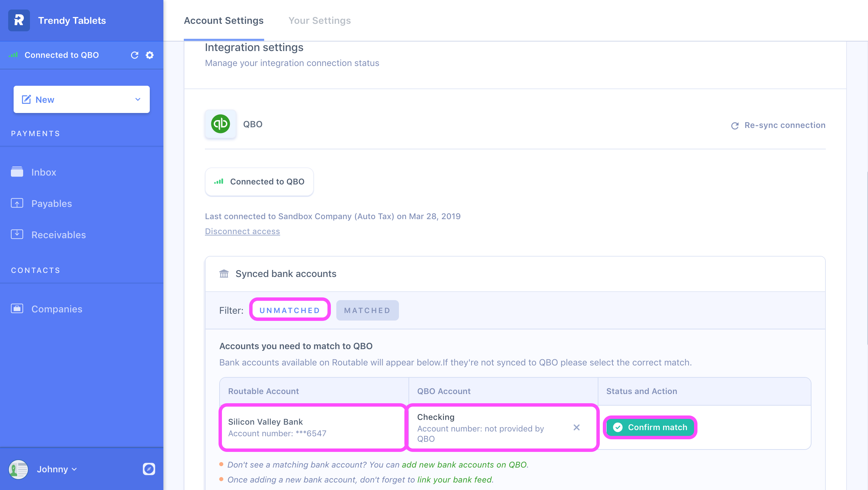Click the Companies briefcase icon

coord(17,309)
